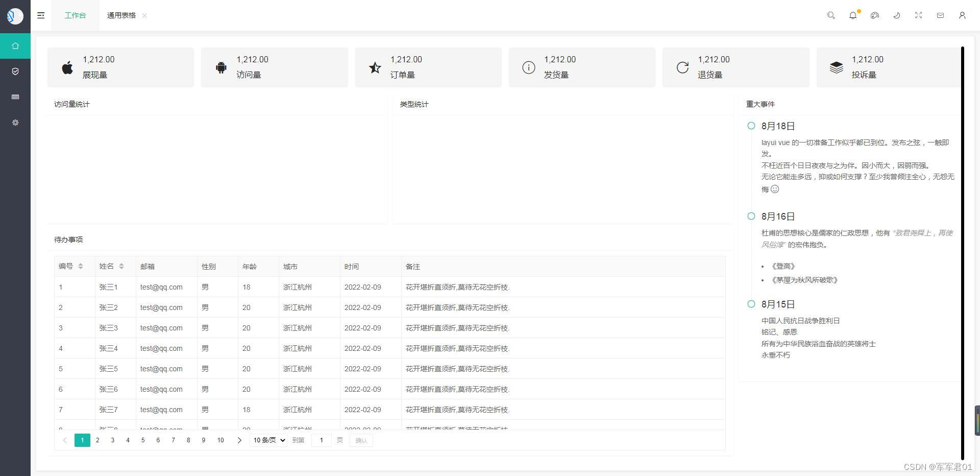Image resolution: width=980 pixels, height=476 pixels.
Task: Click the 8月18日 timeline marker
Action: pos(751,126)
